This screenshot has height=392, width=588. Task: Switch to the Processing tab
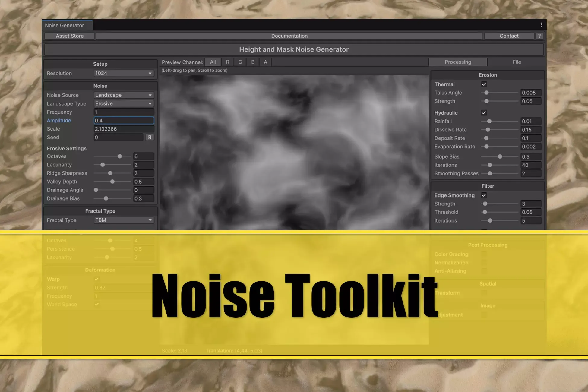click(x=458, y=62)
